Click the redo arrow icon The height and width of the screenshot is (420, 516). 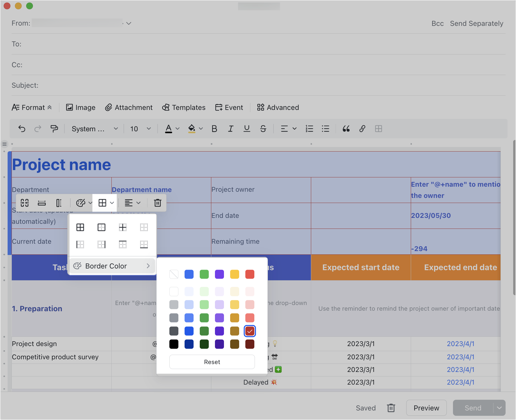coord(38,129)
